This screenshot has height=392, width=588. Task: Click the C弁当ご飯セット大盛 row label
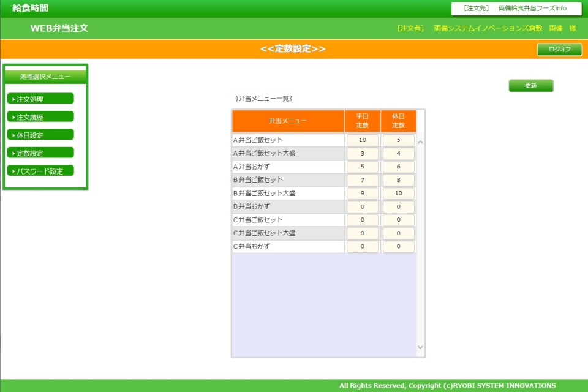click(265, 233)
